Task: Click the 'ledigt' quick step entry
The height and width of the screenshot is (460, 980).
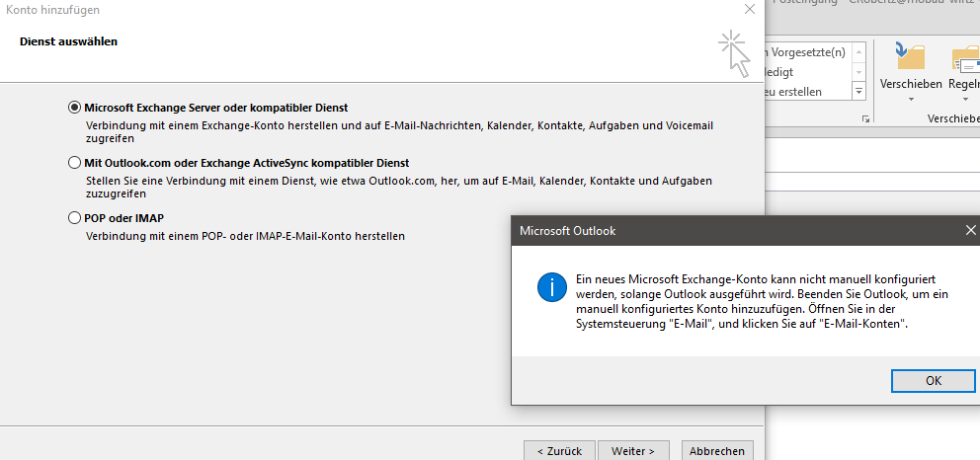Action: tap(779, 72)
